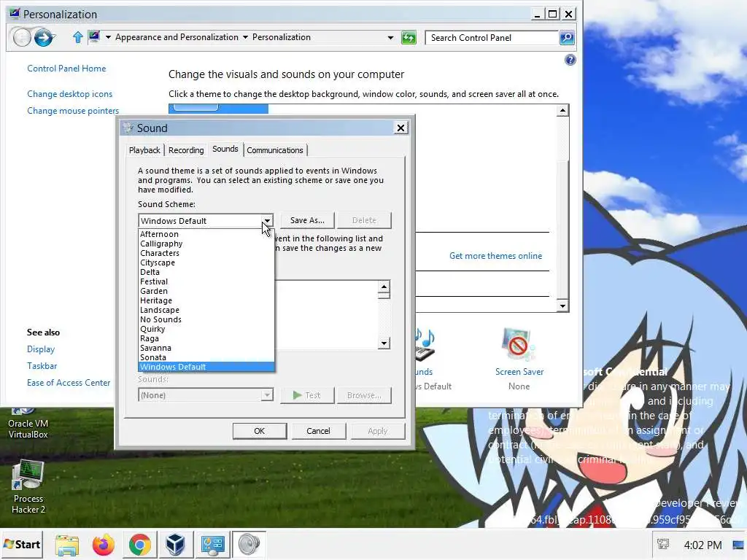Select Afternoon sound scheme
The width and height of the screenshot is (747, 560).
tap(206, 234)
